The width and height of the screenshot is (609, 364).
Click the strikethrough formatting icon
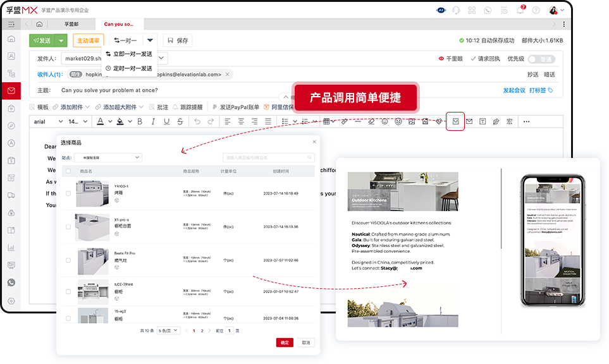pos(180,121)
